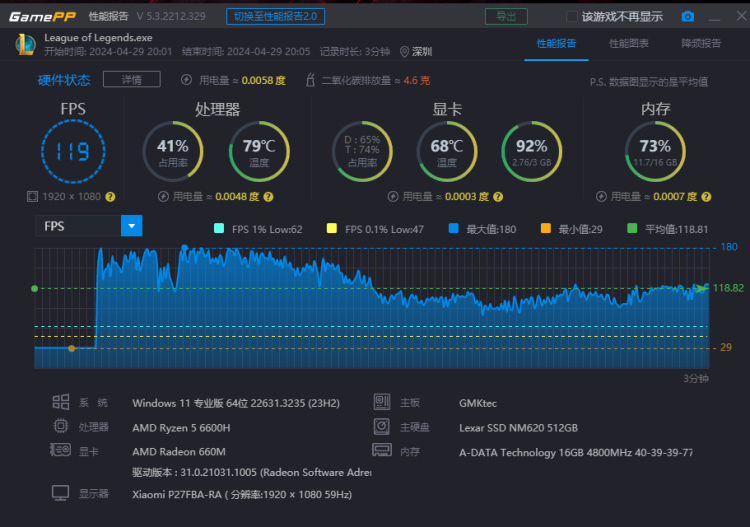
Task: Click the green average marker at the chart's left edge
Action: click(x=34, y=288)
